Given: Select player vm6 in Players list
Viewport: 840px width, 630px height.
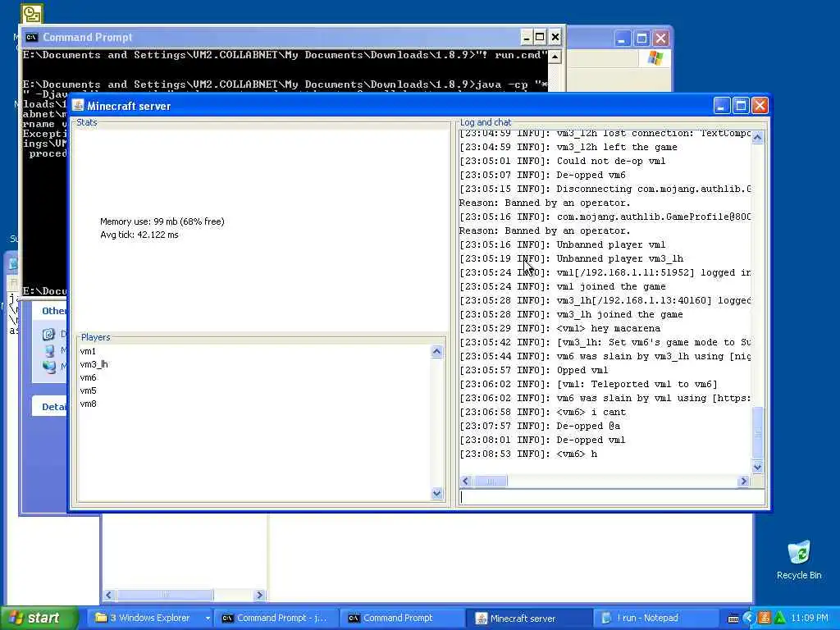Looking at the screenshot, I should click(x=88, y=377).
